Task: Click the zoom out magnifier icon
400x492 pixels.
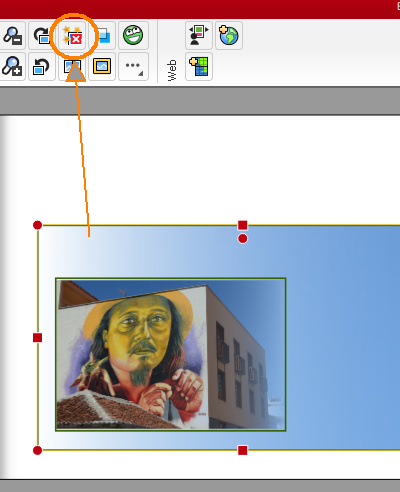Action: [12, 35]
